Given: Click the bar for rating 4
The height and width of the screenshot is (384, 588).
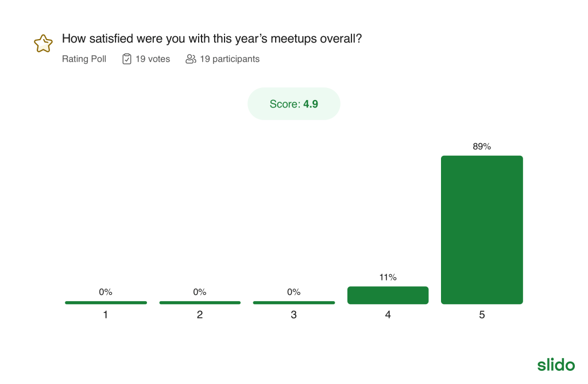Looking at the screenshot, I should point(388,295).
